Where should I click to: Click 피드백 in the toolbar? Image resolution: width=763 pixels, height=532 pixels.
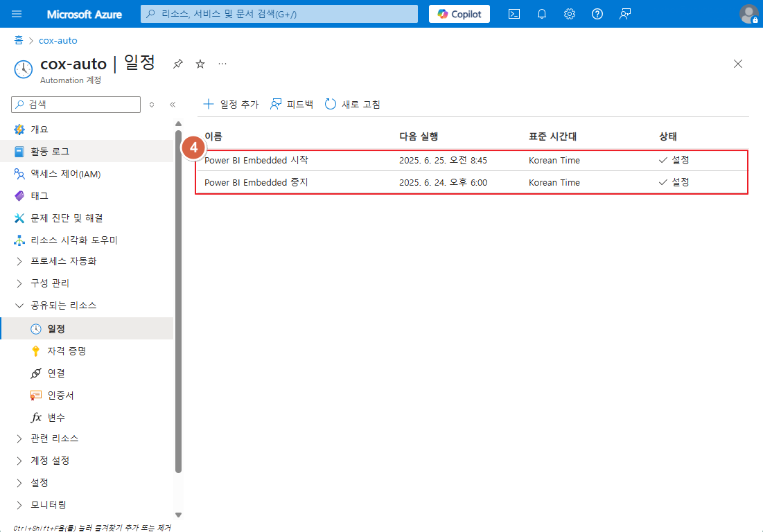(292, 104)
